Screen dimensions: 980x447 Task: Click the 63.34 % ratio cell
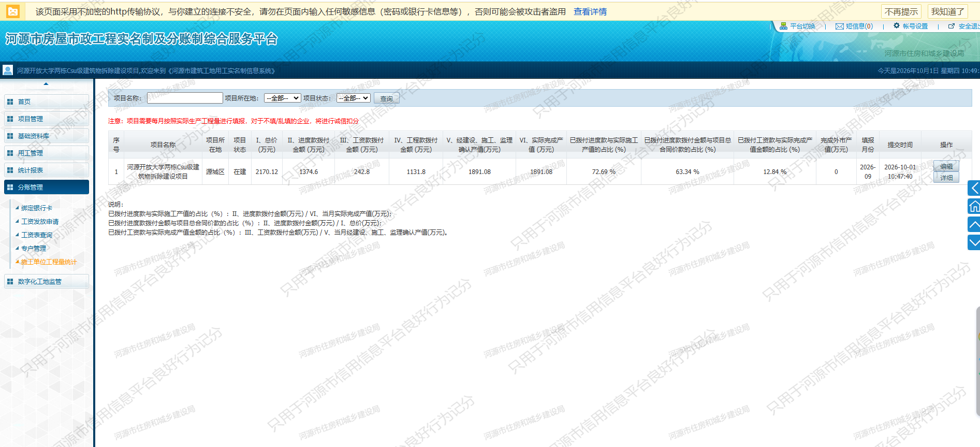[688, 172]
